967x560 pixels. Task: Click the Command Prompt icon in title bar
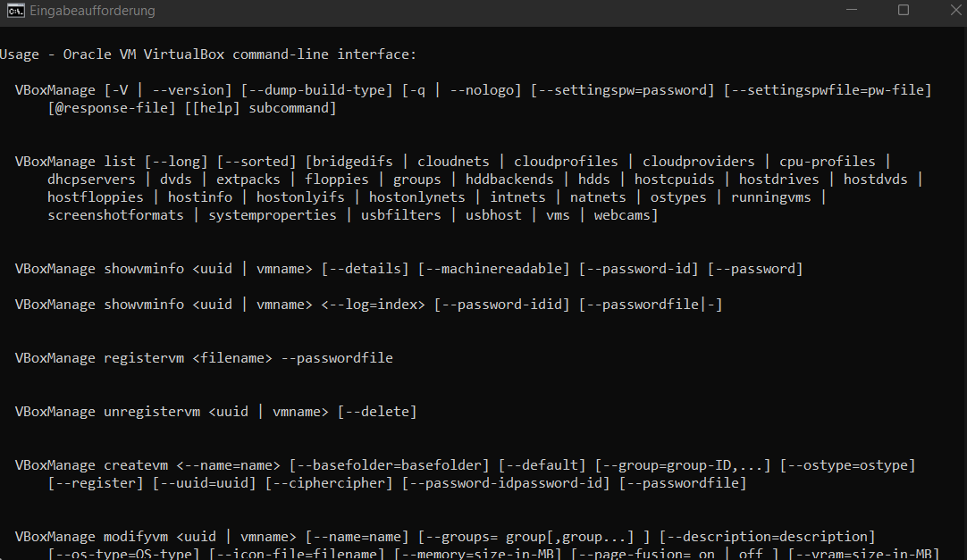pyautogui.click(x=15, y=11)
